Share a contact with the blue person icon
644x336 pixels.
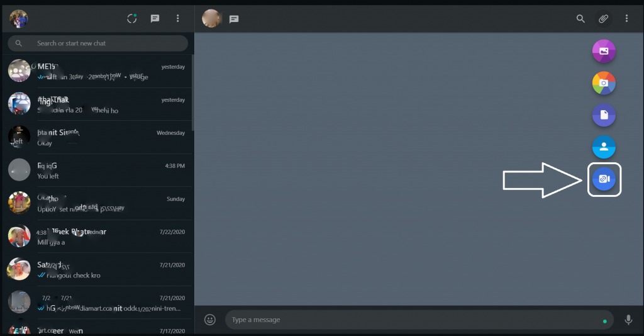(604, 147)
